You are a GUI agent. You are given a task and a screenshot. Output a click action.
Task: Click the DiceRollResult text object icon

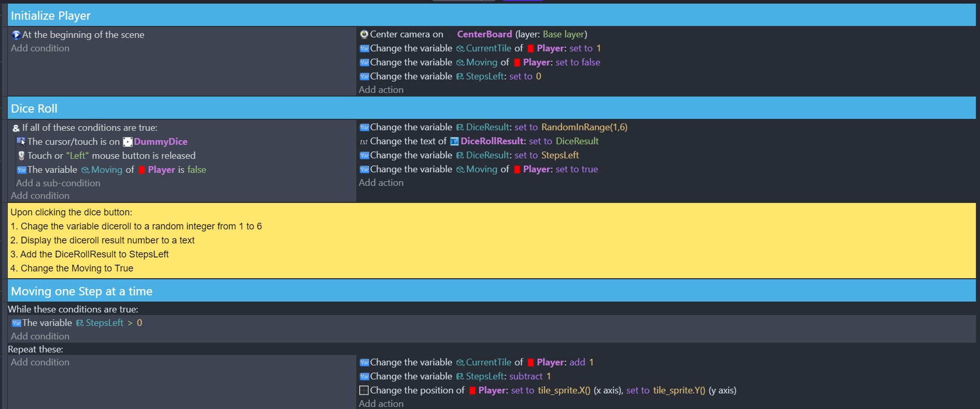(454, 141)
